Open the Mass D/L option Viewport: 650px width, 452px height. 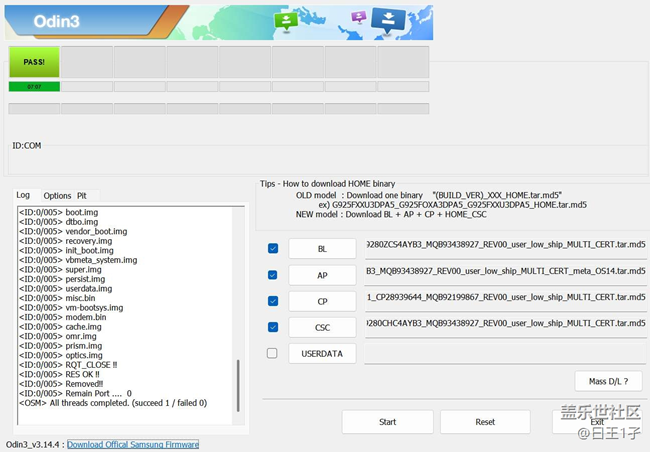point(608,381)
